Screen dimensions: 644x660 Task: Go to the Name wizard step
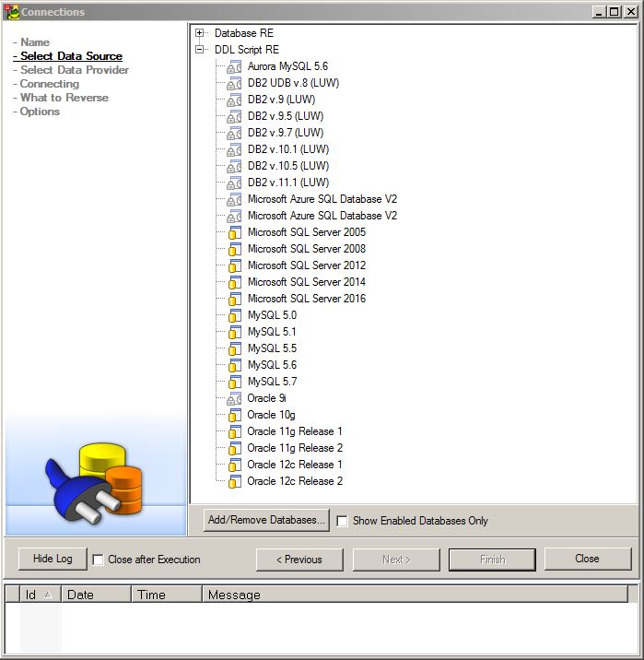35,42
